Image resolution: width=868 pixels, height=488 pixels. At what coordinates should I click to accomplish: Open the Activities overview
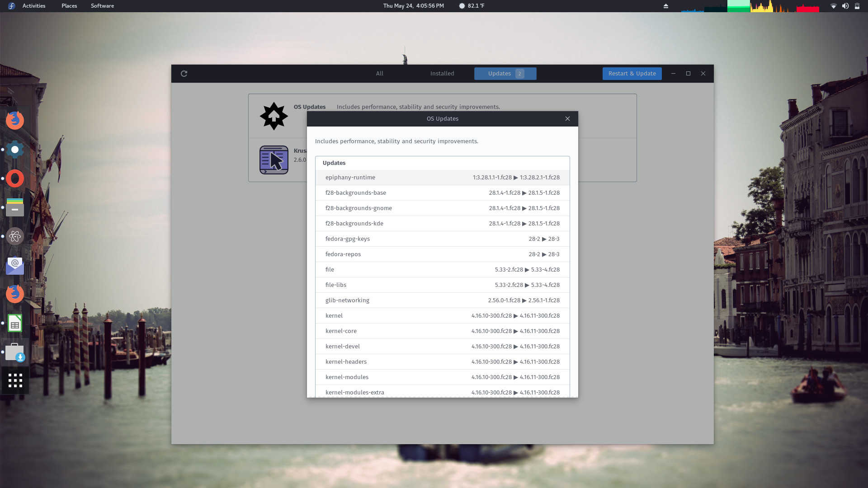click(34, 6)
